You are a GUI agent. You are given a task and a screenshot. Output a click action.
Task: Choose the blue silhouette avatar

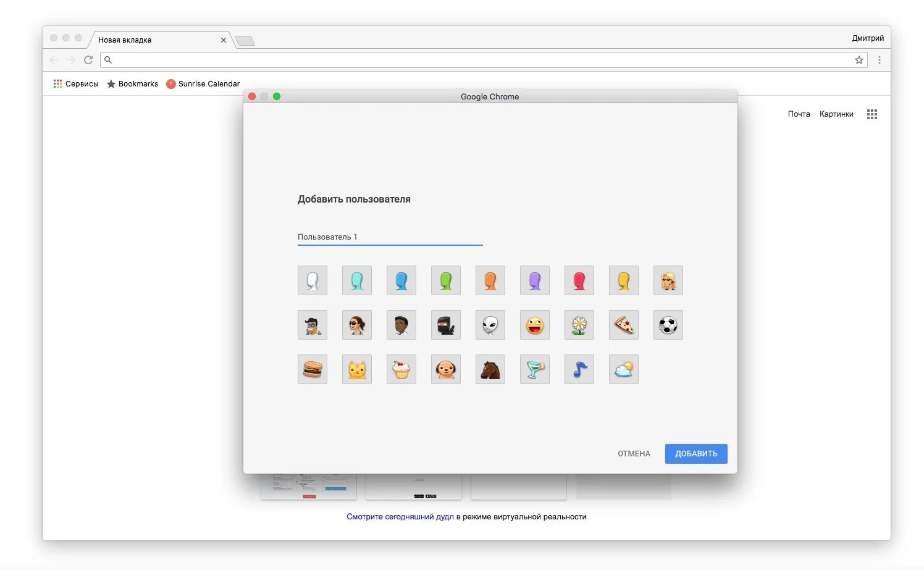pos(401,280)
